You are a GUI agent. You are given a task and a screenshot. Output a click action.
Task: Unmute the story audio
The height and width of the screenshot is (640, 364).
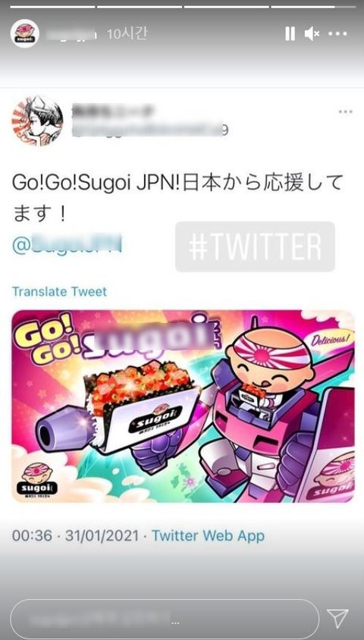(x=312, y=34)
